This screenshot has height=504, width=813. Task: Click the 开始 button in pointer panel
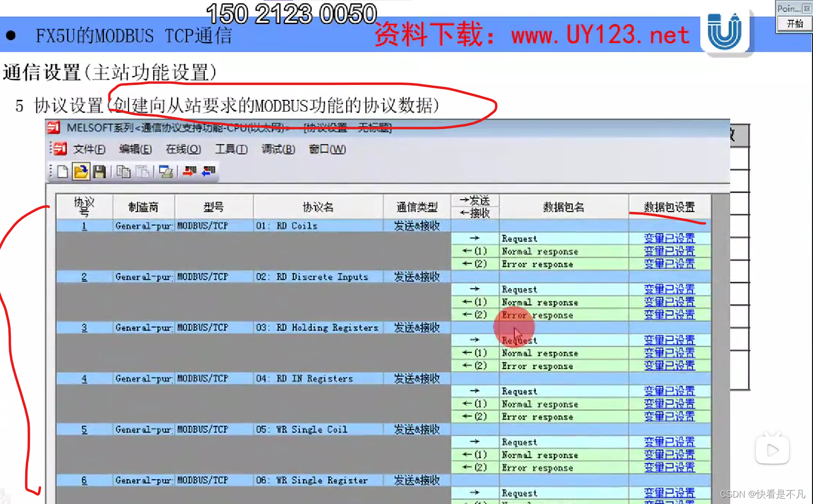[x=795, y=24]
